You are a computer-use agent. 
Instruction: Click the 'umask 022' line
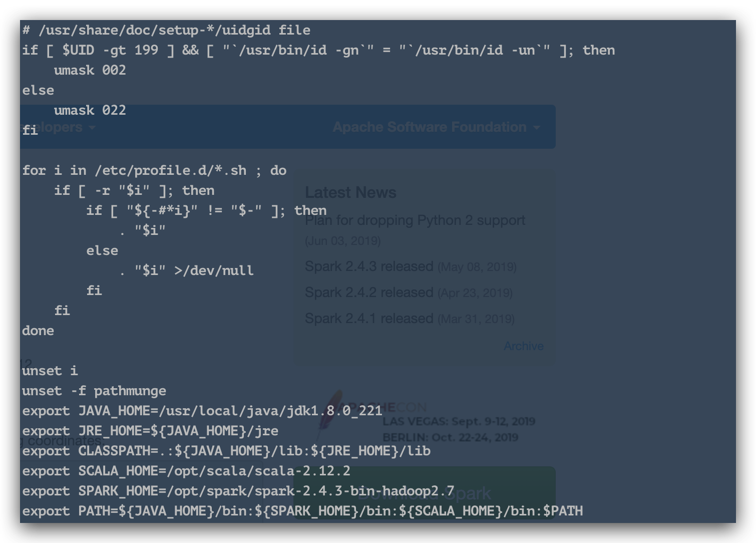click(90, 110)
